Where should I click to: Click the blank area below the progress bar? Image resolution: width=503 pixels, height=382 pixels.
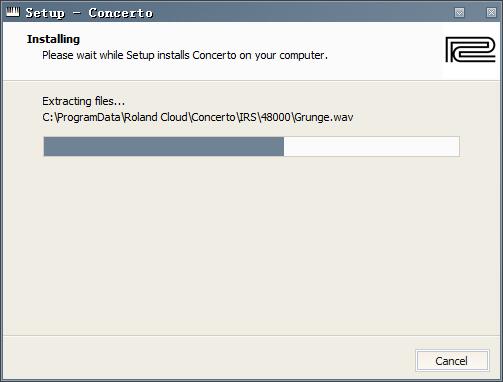(251, 243)
